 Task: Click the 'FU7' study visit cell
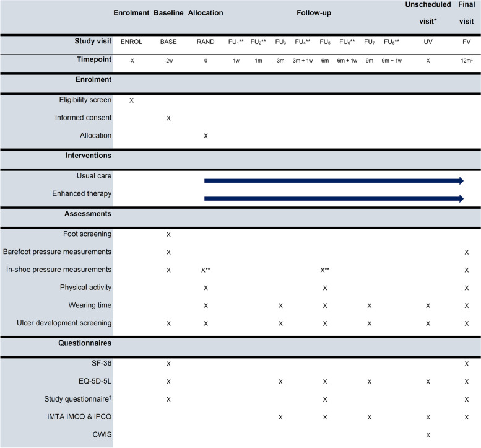click(x=370, y=42)
